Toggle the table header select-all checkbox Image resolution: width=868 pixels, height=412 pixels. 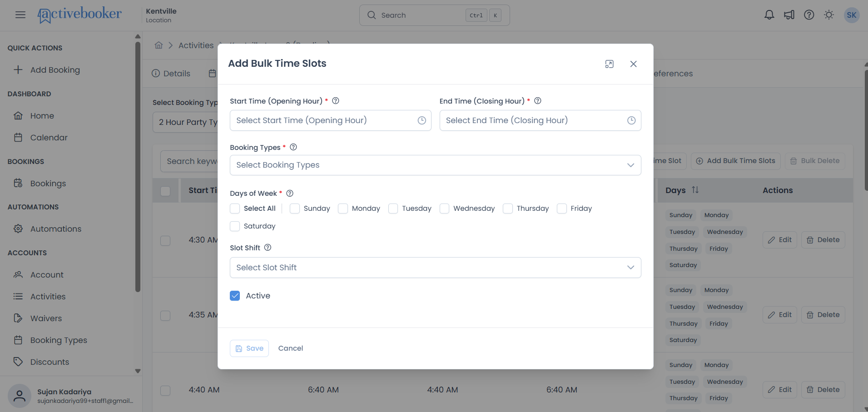[x=165, y=191]
